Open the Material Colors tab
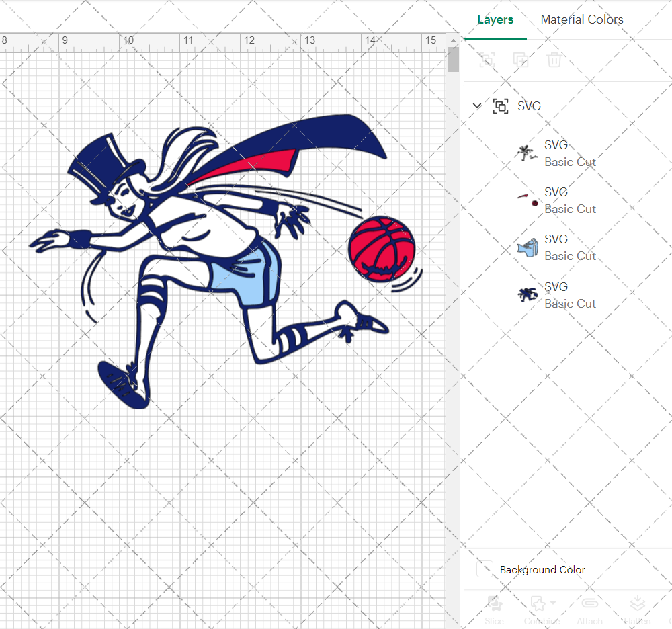The image size is (672, 629). tap(581, 19)
